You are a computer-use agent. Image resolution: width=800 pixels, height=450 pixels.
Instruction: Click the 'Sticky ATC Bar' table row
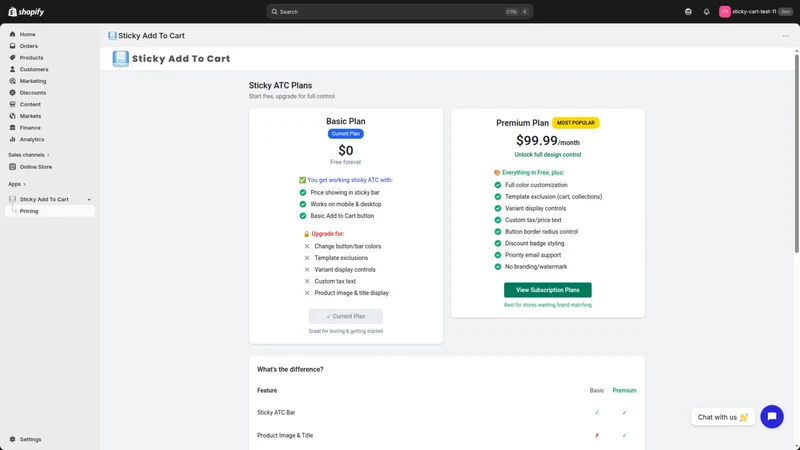click(x=446, y=413)
